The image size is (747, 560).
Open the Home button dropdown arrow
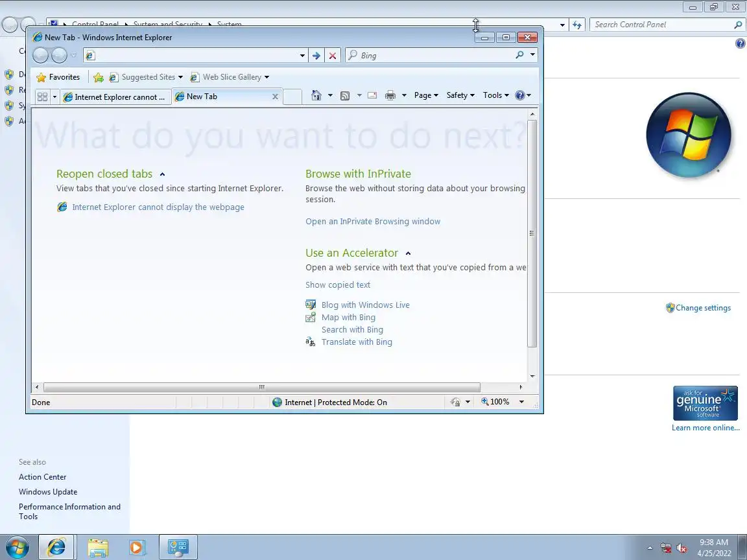coord(330,95)
